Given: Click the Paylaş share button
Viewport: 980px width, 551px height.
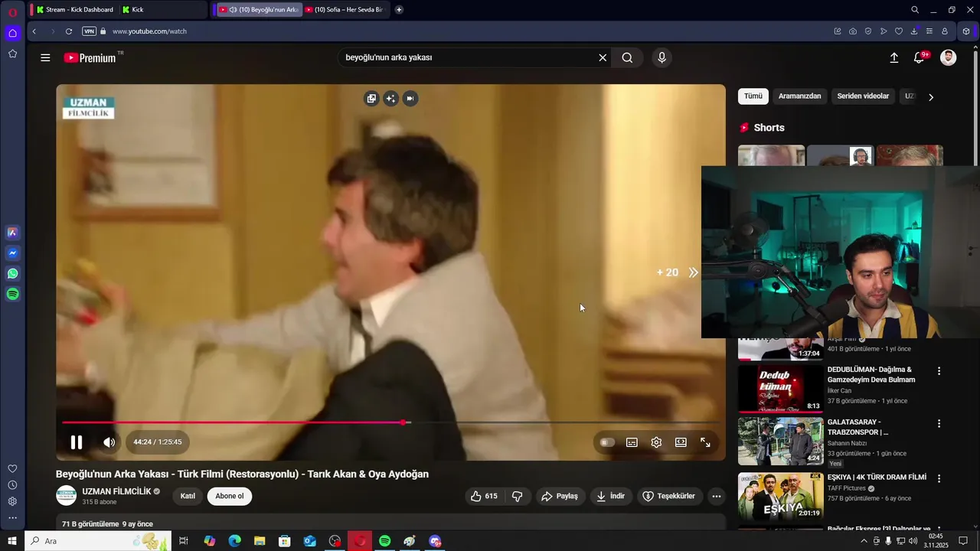Looking at the screenshot, I should [560, 496].
